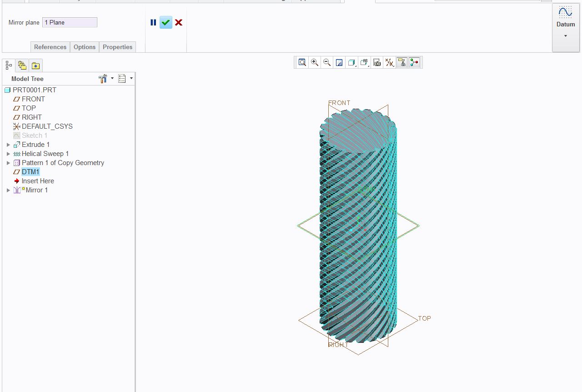Expand the Extrude 1 tree node
Viewport: 582px width, 392px height.
(8, 145)
